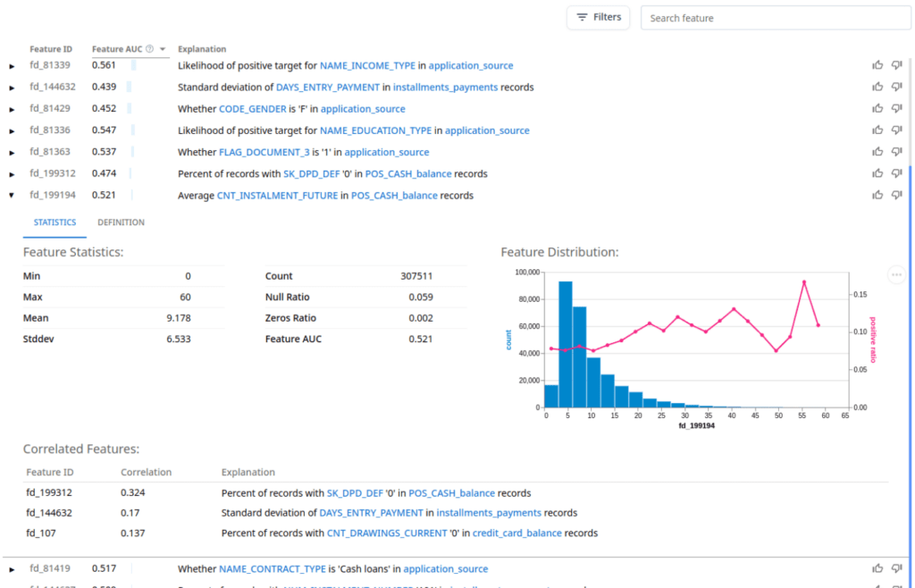Image resolution: width=915 pixels, height=588 pixels.
Task: Thumbs down feature fd_199312
Action: click(x=896, y=172)
